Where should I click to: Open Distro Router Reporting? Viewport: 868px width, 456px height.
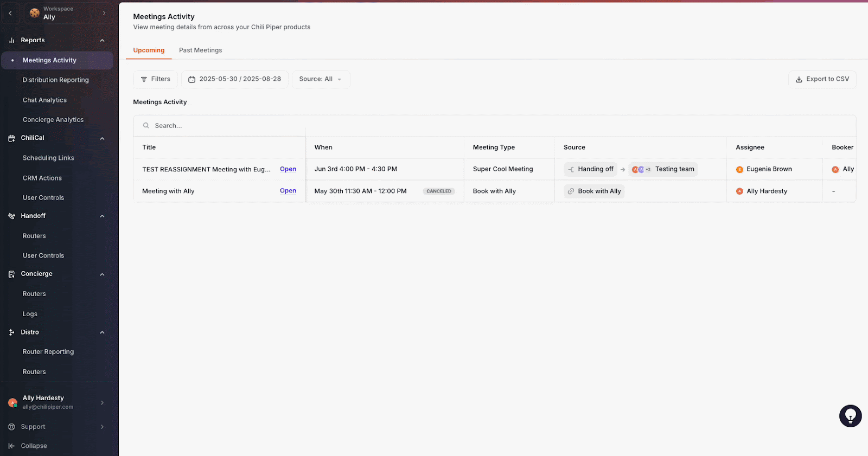[48, 352]
